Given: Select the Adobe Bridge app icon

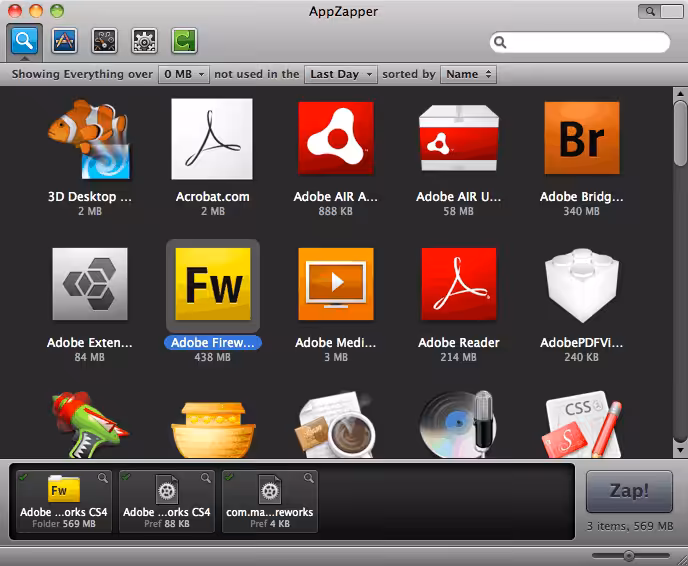Looking at the screenshot, I should [583, 141].
